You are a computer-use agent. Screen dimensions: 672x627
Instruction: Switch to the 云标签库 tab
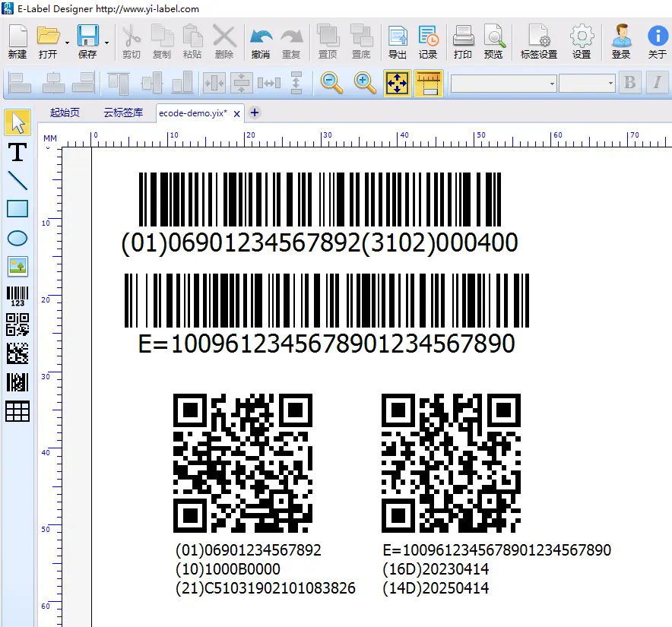(x=123, y=112)
